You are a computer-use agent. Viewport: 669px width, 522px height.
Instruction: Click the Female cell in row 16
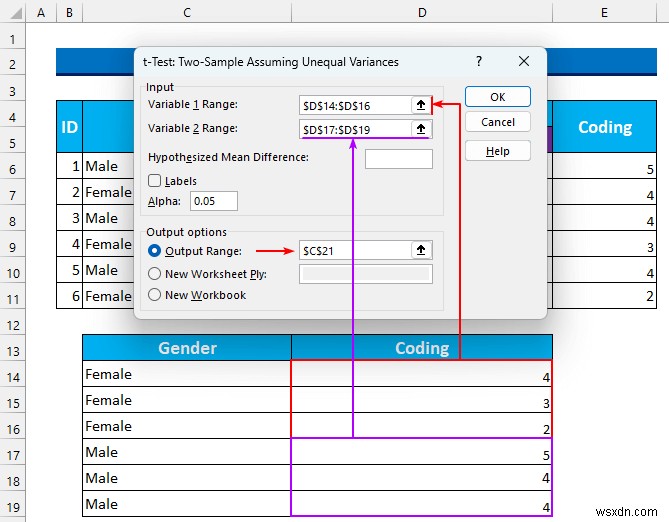pyautogui.click(x=187, y=426)
